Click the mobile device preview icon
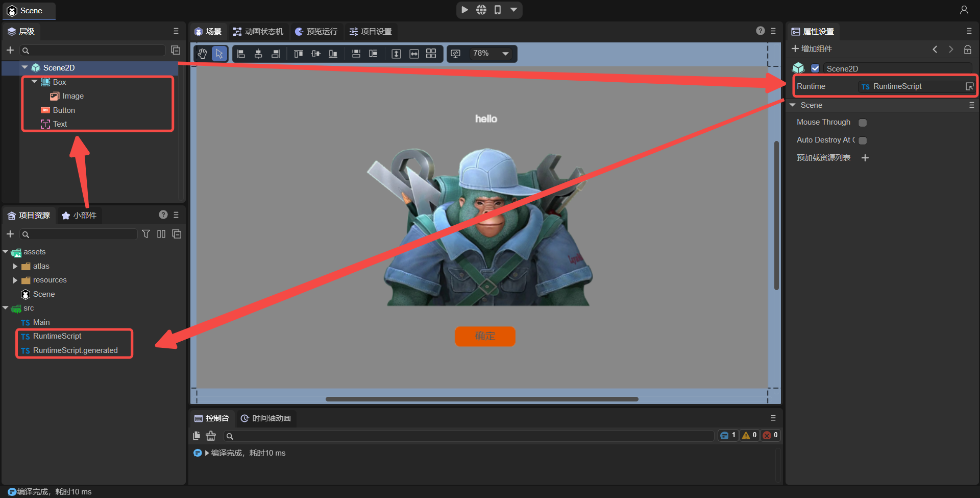Image resolution: width=980 pixels, height=498 pixels. [498, 10]
